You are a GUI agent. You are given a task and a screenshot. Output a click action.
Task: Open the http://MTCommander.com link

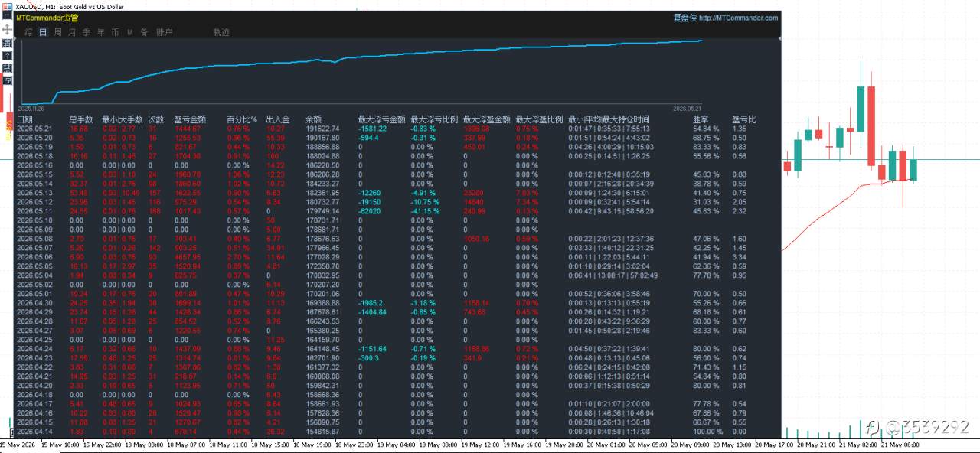click(738, 18)
